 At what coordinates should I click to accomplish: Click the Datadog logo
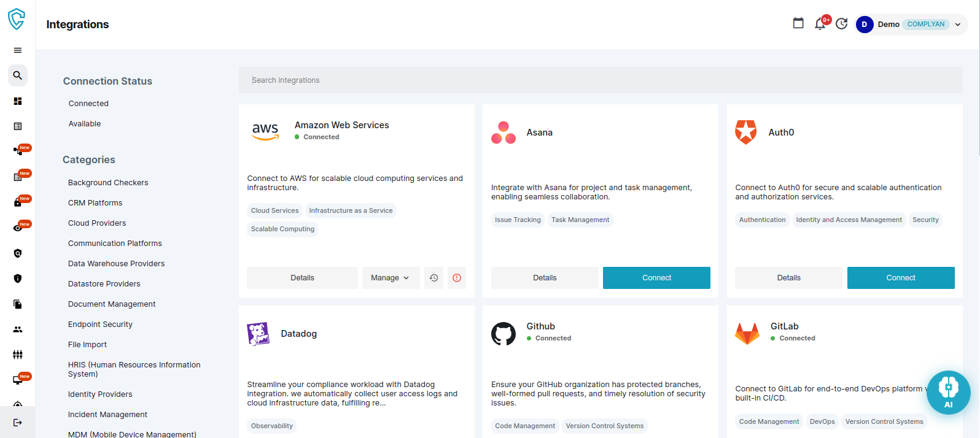click(x=258, y=334)
